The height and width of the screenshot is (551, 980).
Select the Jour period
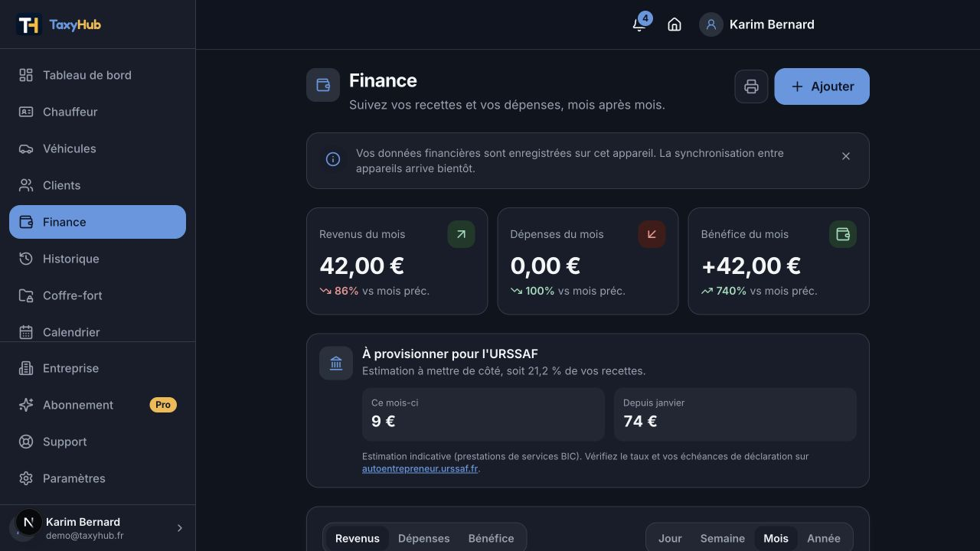670,538
